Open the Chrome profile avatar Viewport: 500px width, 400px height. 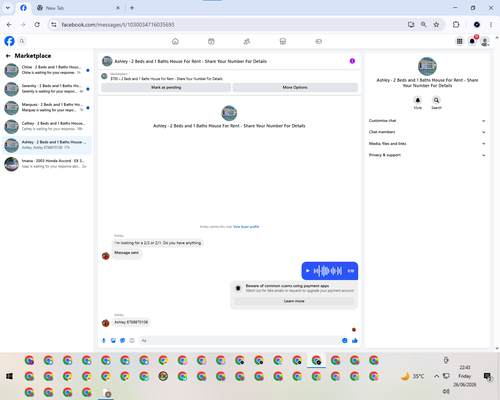(477, 25)
